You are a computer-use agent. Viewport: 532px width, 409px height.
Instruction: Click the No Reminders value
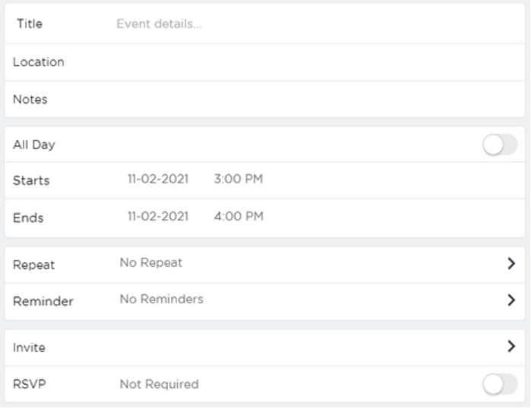(x=161, y=300)
